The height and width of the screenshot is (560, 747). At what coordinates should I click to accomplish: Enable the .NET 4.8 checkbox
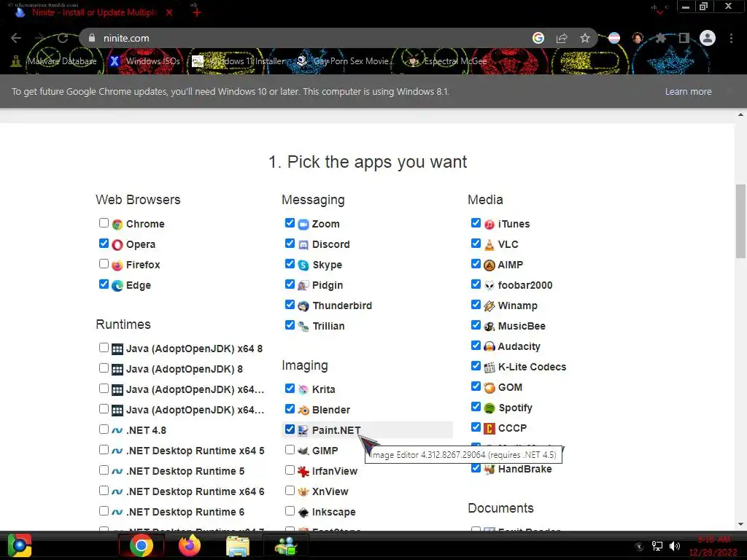point(104,429)
